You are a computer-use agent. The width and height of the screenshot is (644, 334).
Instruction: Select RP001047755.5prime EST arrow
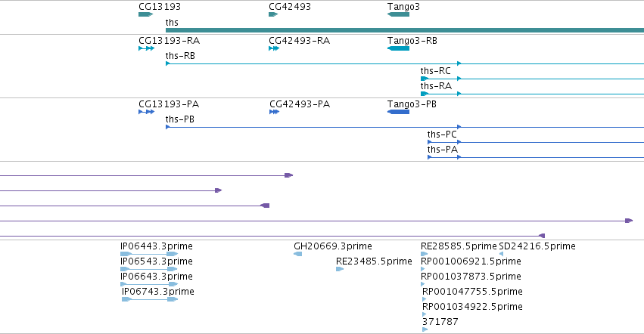tap(425, 299)
